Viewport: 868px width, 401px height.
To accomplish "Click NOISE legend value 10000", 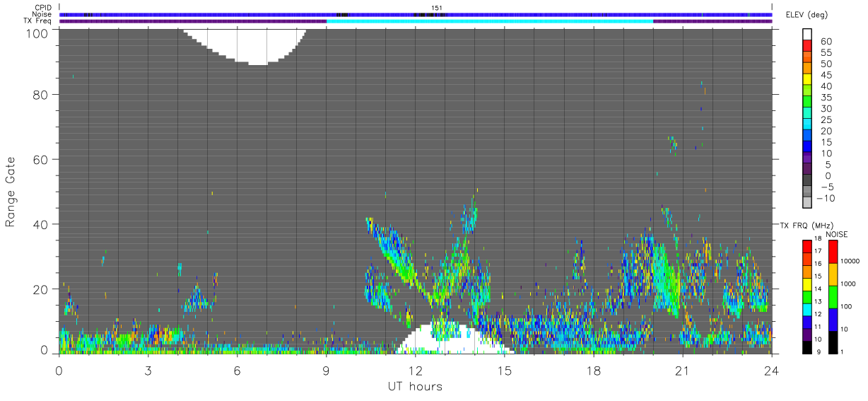I will 852,262.
